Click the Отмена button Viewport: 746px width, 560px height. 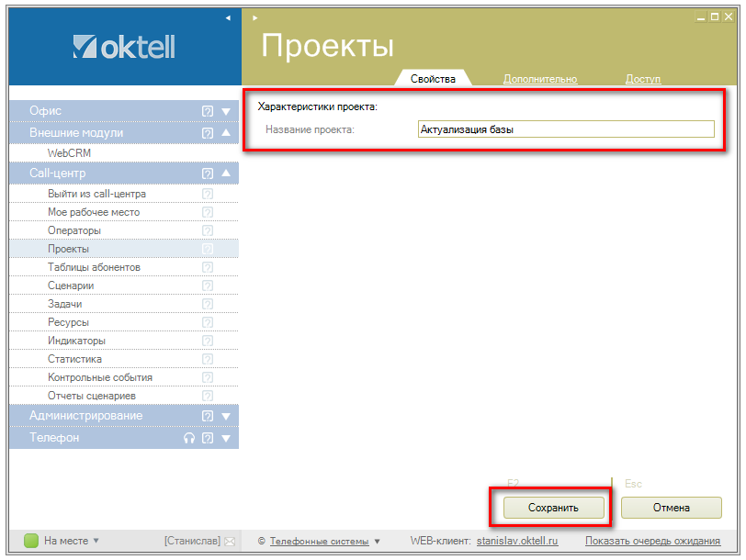[x=671, y=508]
